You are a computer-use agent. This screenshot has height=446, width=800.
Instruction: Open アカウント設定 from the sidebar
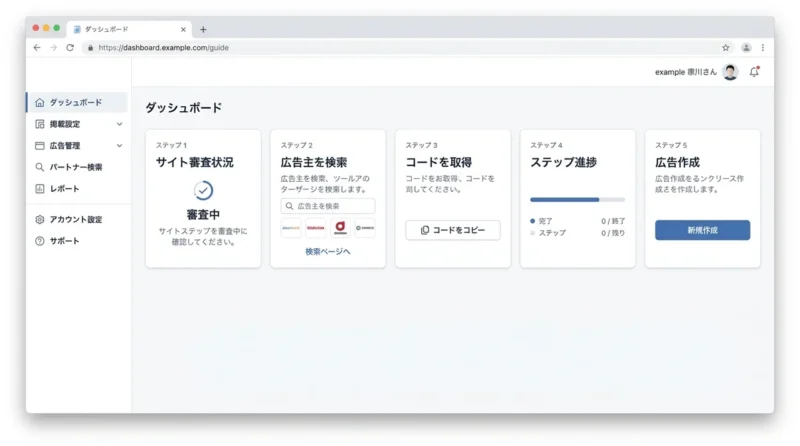(x=77, y=219)
